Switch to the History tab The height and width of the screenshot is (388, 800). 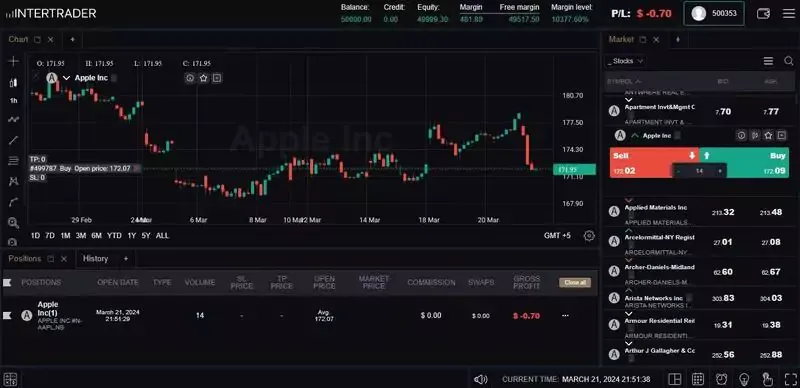pyautogui.click(x=95, y=259)
